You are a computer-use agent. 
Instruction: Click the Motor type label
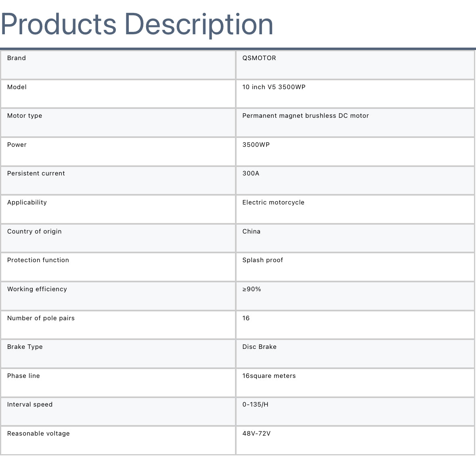click(25, 116)
